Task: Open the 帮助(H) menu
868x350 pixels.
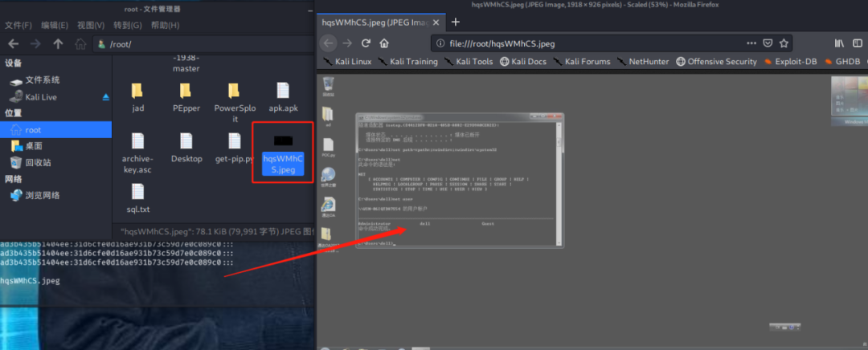Action: 165,26
